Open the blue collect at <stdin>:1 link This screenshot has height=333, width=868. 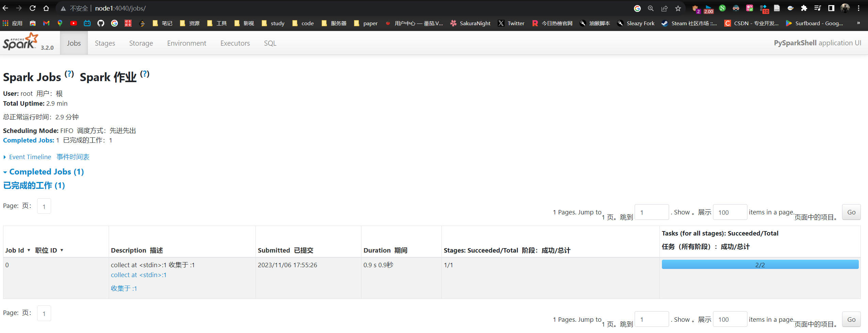point(139,275)
